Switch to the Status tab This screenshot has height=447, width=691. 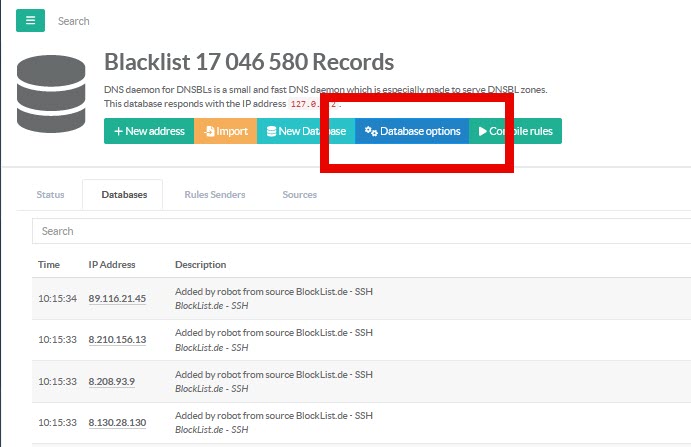coord(50,194)
